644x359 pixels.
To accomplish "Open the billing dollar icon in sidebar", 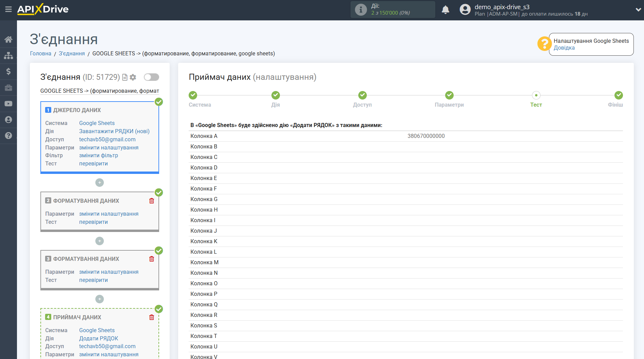I will (x=8, y=71).
